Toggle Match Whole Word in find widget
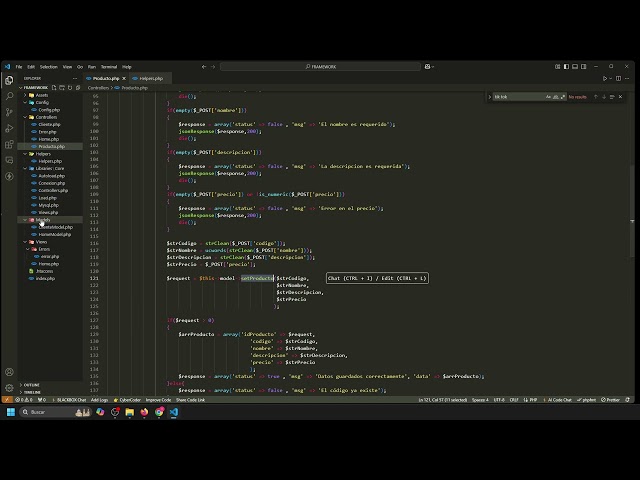Image resolution: width=640 pixels, height=480 pixels. point(555,97)
